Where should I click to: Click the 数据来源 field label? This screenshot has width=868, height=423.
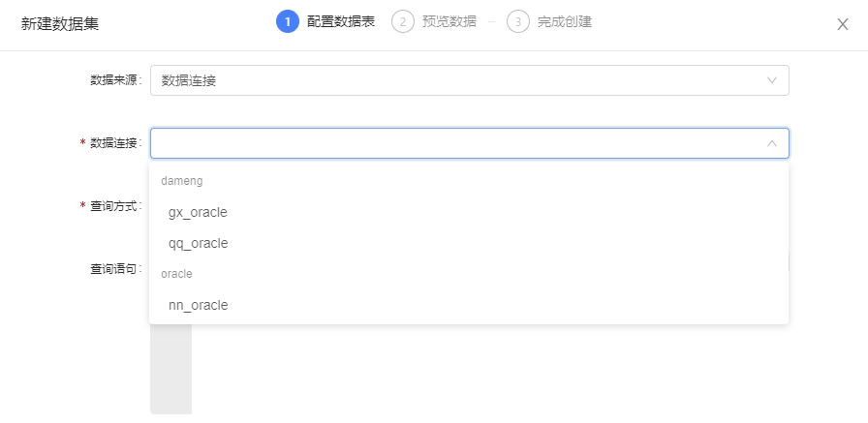[115, 80]
